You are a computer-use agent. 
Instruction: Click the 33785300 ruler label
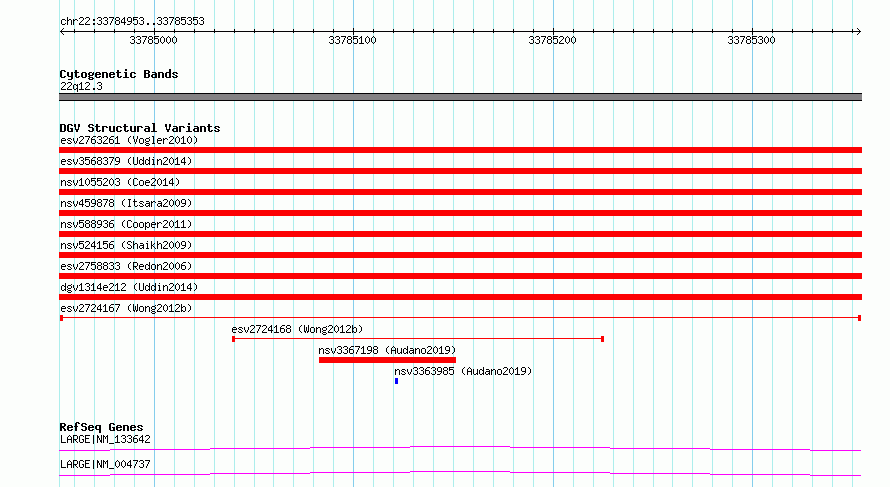(x=752, y=40)
